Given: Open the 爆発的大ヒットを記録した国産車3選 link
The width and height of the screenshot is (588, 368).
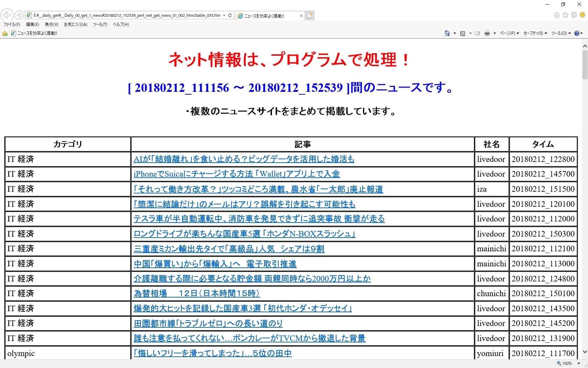Looking at the screenshot, I should coord(243,308).
